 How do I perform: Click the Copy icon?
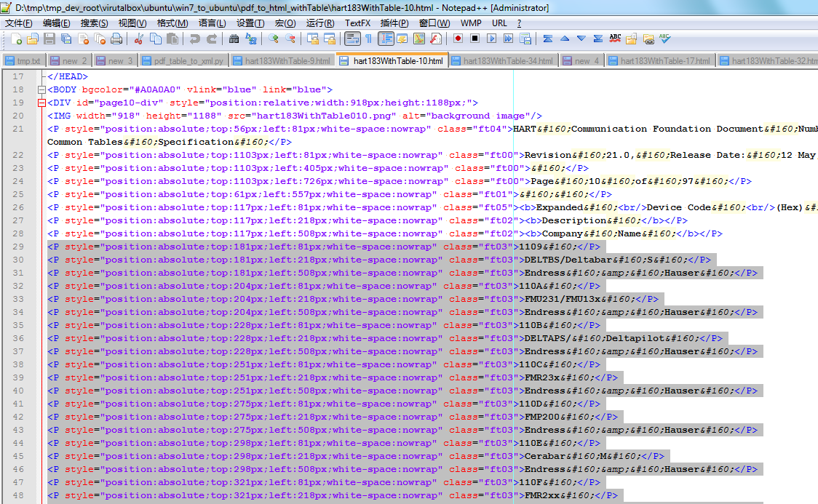click(x=156, y=39)
